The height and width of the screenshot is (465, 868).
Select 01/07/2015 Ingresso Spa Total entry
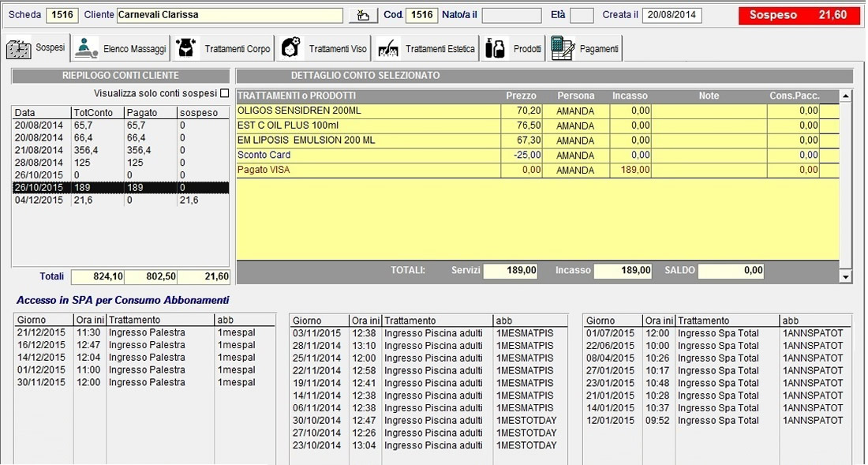point(717,333)
